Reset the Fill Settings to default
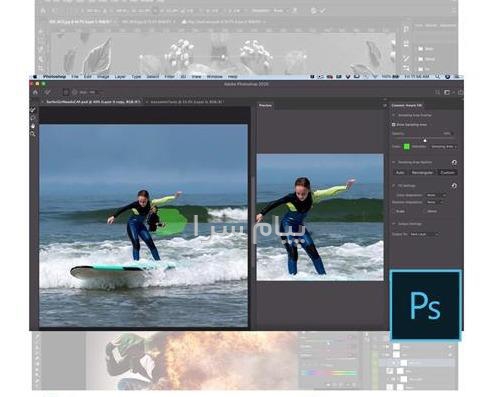The image size is (492, 397). tap(454, 186)
